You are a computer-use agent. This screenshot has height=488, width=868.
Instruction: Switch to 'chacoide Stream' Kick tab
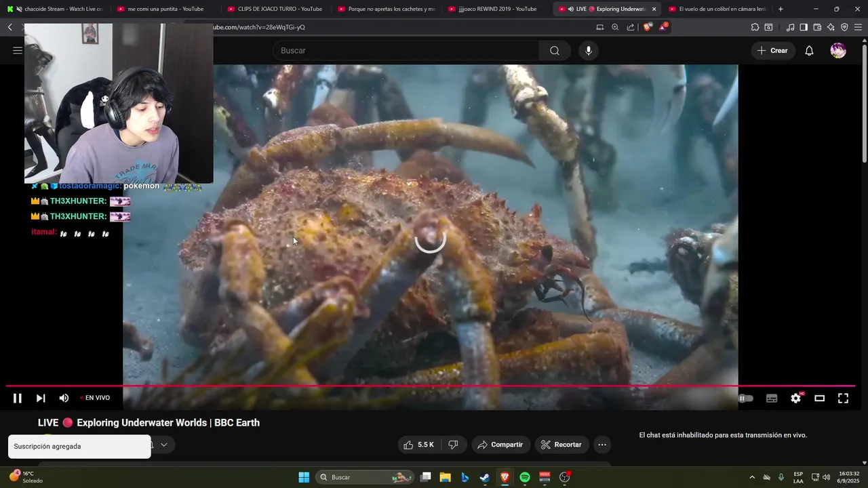tap(56, 9)
